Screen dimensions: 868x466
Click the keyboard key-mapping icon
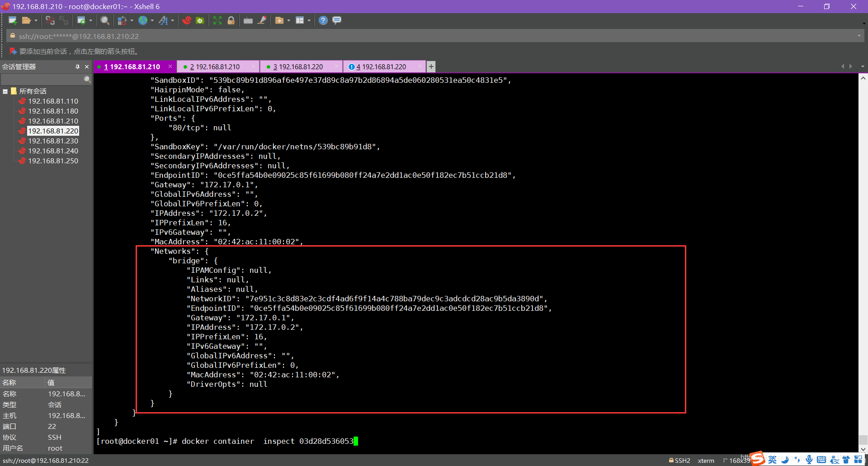248,20
